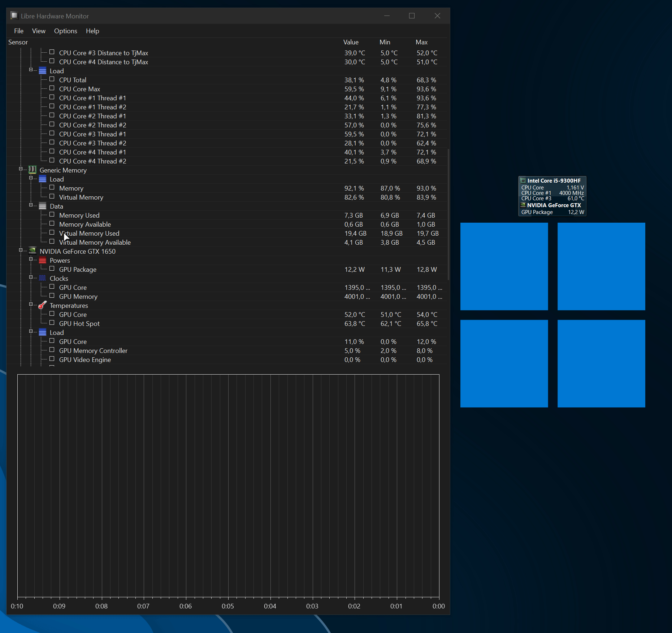The image size is (672, 633).
Task: Click the sensor list vertical scrollbar
Action: (x=448, y=214)
